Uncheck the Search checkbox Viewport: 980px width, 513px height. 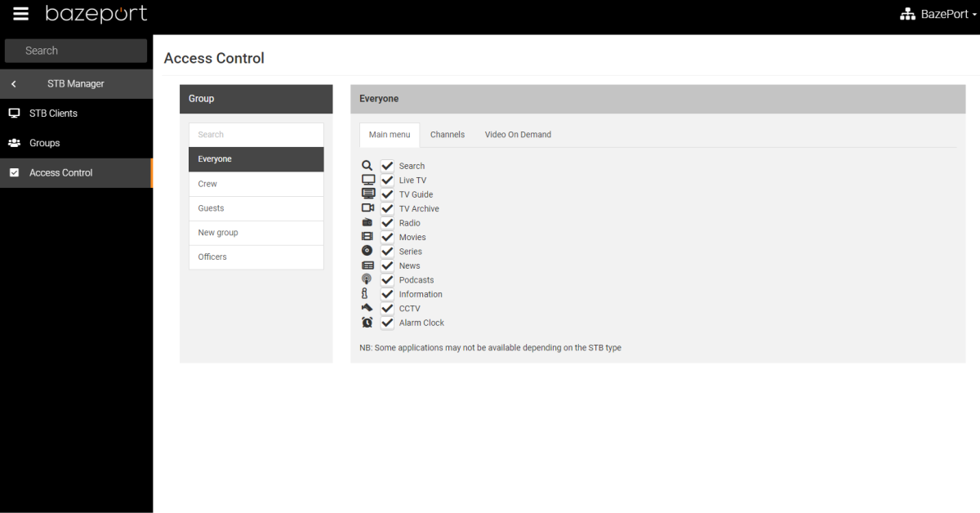(387, 166)
